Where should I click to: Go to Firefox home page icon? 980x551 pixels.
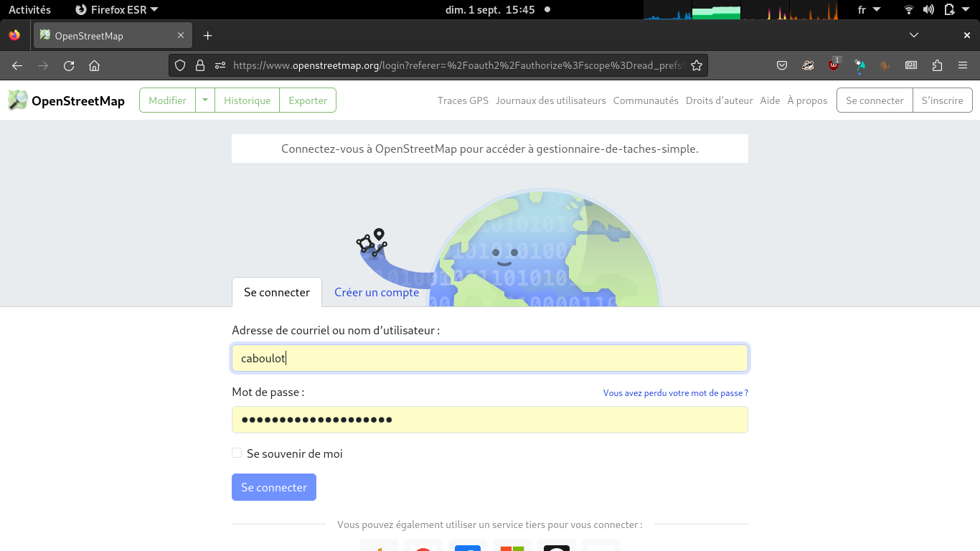94,65
